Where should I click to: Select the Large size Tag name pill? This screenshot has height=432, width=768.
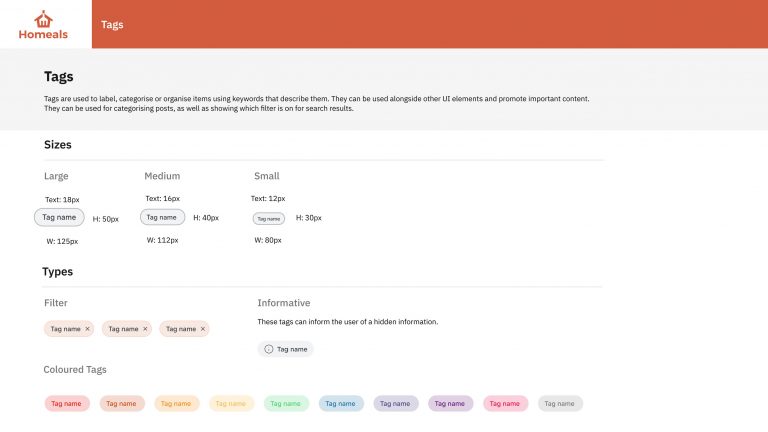coord(59,217)
